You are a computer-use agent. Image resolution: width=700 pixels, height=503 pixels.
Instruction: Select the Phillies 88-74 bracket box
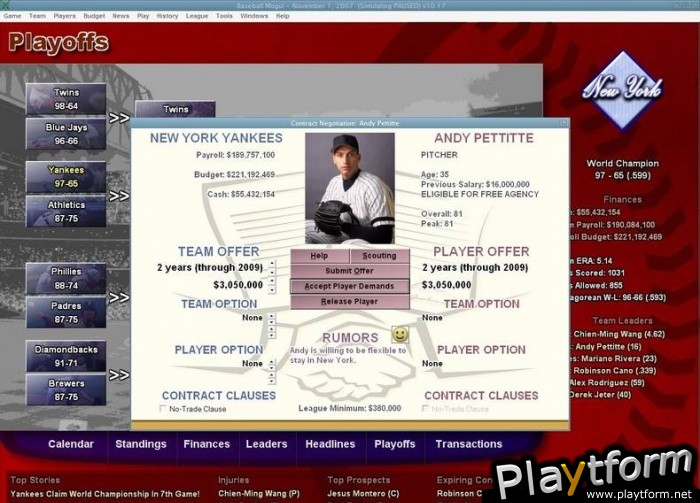pyautogui.click(x=66, y=278)
